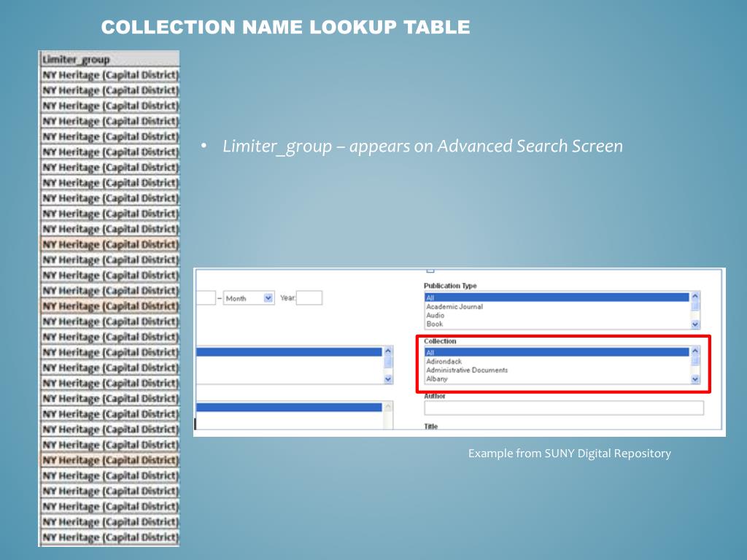
Task: Select Audio in Publication Type list
Action: [x=436, y=316]
